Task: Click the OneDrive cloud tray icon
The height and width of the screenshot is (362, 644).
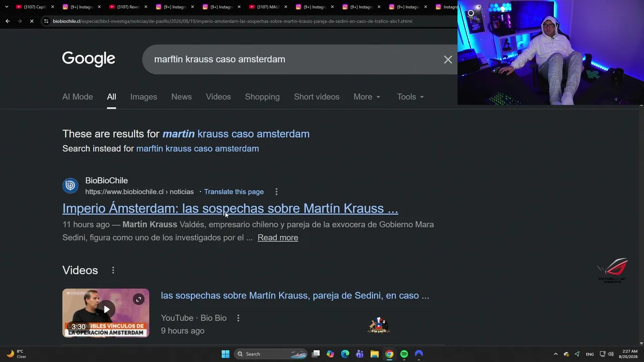Action: coord(567,354)
